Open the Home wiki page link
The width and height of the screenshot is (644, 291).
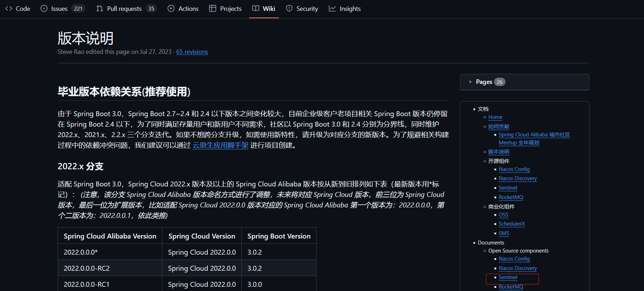(x=495, y=117)
